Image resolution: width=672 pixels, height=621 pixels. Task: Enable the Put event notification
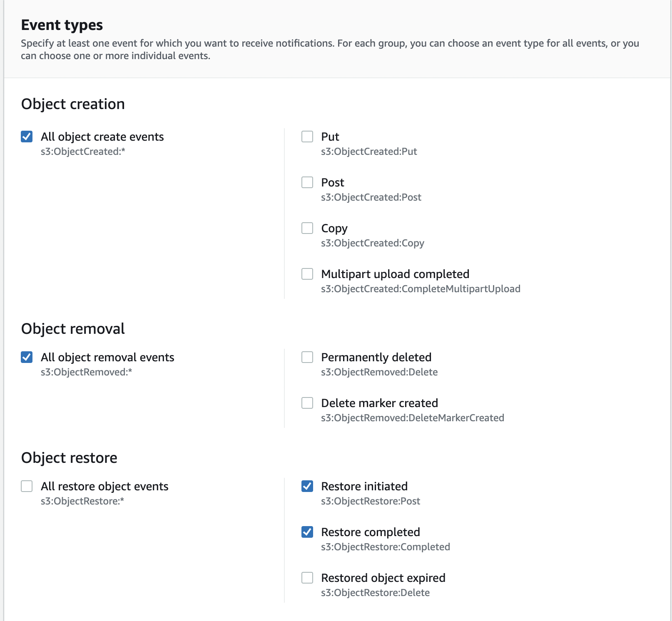308,137
